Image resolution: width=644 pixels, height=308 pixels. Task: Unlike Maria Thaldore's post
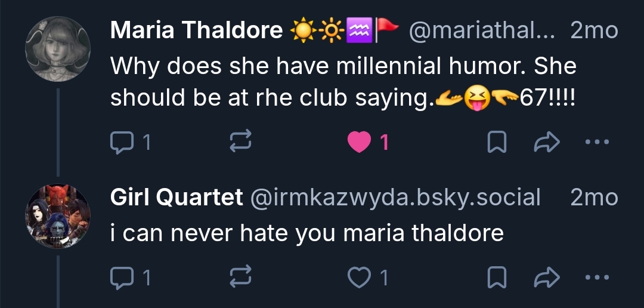tap(360, 142)
